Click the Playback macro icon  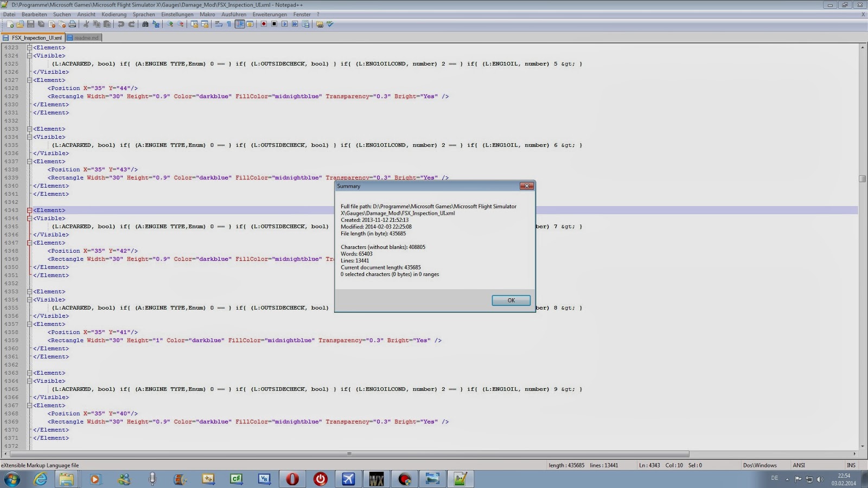[x=284, y=24]
